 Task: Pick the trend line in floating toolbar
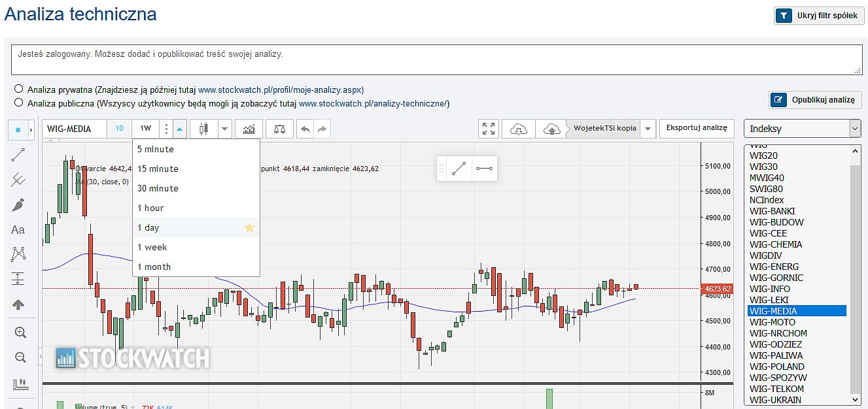tap(459, 169)
